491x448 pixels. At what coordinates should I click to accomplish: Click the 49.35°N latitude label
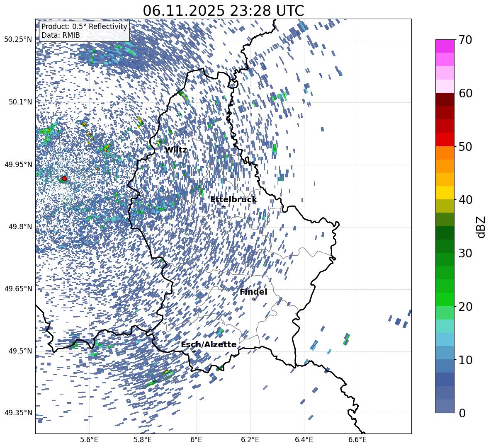(x=18, y=413)
